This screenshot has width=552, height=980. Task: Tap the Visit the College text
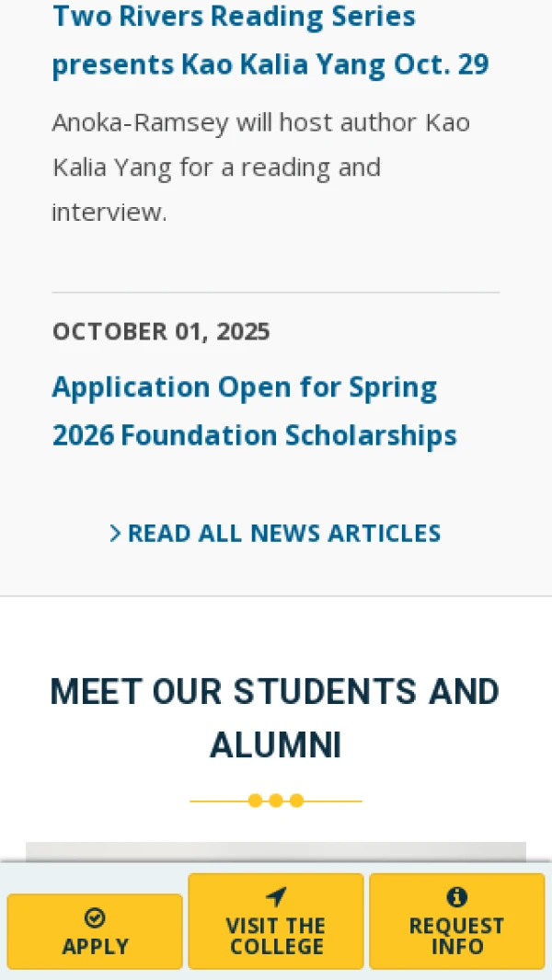(276, 936)
